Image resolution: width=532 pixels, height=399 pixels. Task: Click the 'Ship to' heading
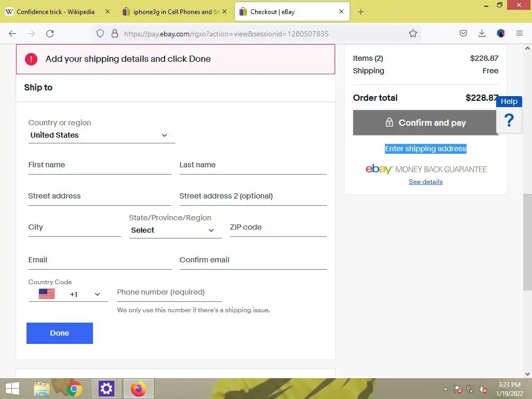(x=38, y=87)
